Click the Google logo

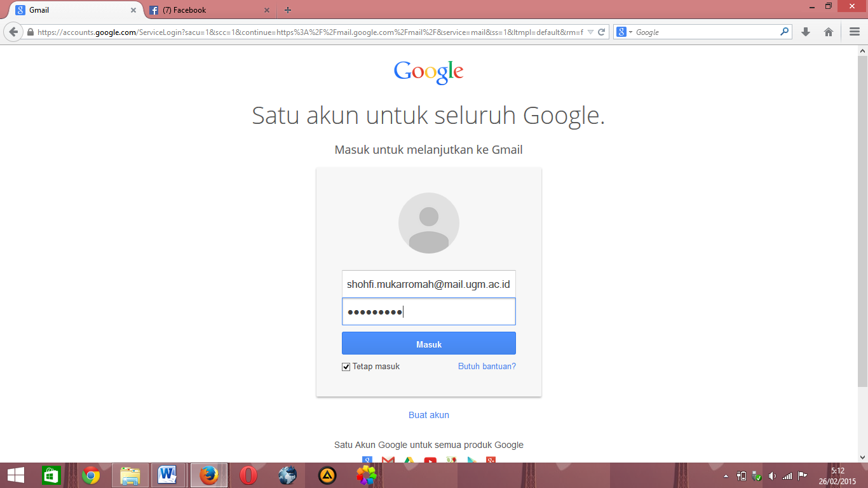point(429,72)
